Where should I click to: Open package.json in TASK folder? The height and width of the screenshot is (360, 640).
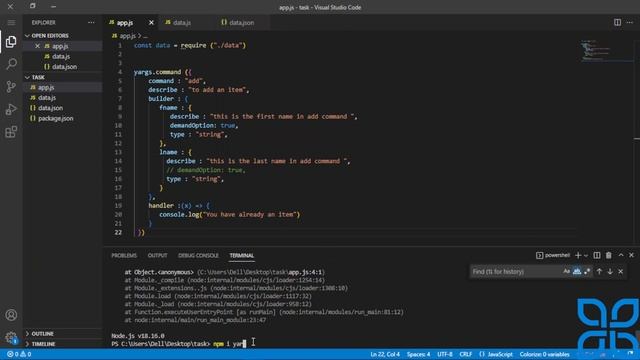[x=63, y=118]
